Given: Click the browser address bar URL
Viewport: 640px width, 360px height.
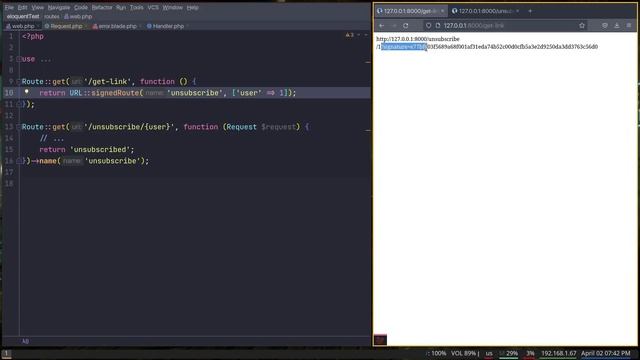Looking at the screenshot, I should coord(473,26).
